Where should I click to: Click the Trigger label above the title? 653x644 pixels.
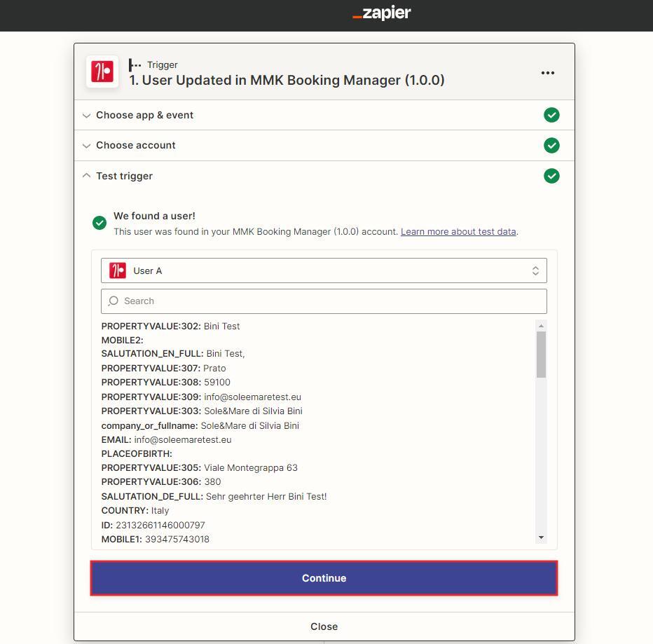tap(163, 65)
